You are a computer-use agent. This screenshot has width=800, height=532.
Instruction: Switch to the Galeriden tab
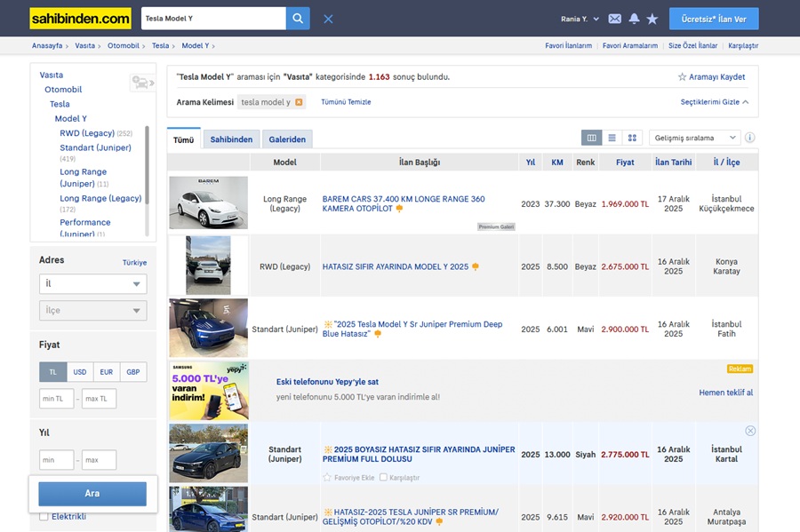[x=287, y=139]
